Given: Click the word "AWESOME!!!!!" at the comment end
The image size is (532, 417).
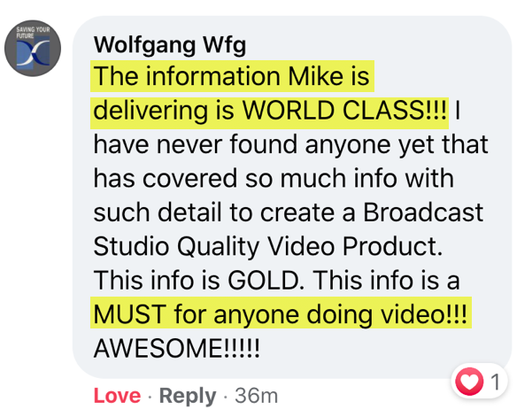Looking at the screenshot, I should tap(177, 349).
